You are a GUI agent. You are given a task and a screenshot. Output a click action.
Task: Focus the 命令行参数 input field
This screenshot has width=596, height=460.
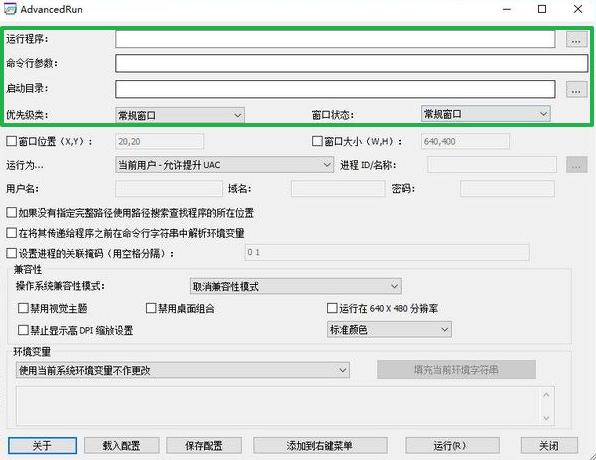[351, 64]
